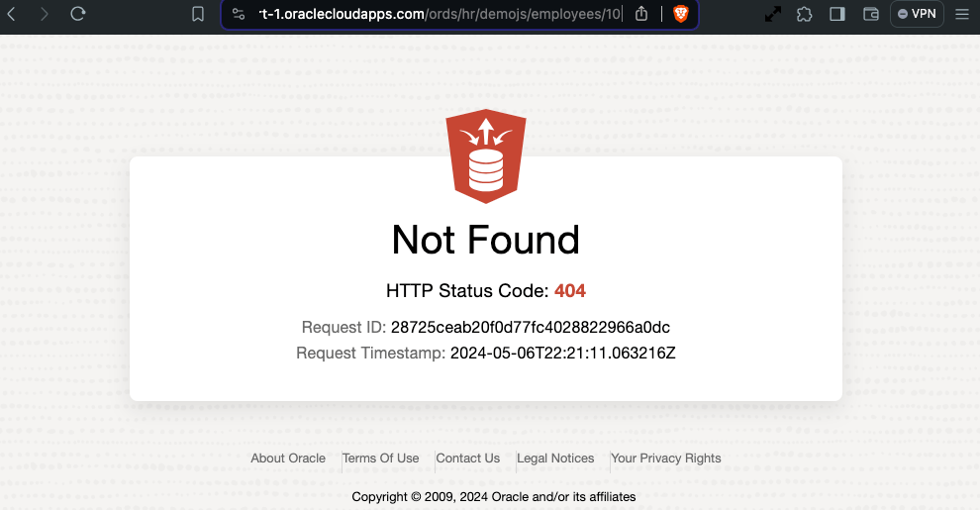Open the Contact Us link

[467, 459]
